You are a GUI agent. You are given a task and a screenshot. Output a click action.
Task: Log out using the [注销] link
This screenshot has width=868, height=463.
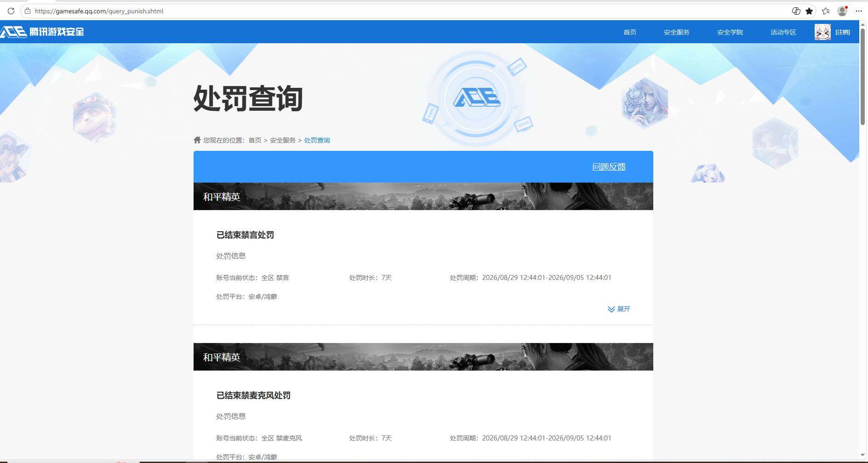(x=842, y=32)
